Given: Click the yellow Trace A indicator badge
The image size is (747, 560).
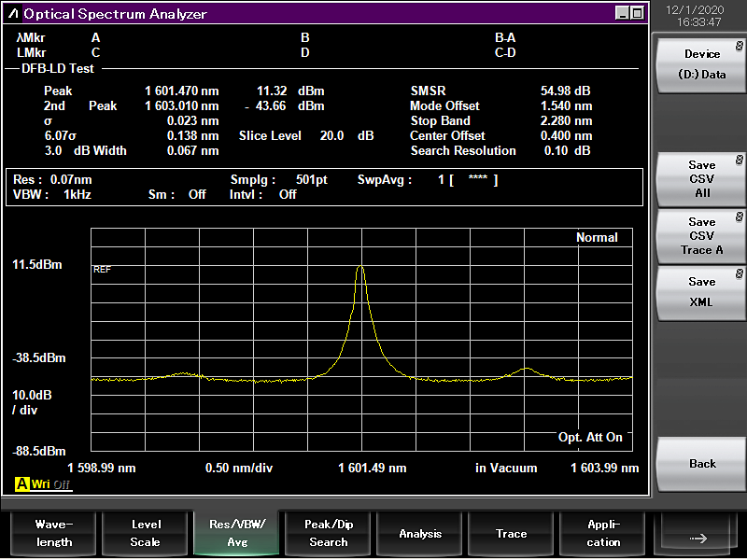Looking at the screenshot, I should (21, 484).
